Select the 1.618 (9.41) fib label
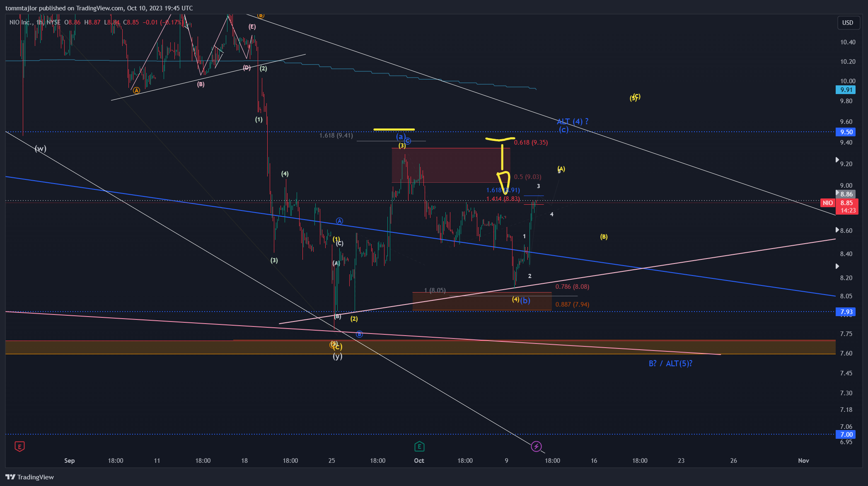Viewport: 868px width, 486px height. click(336, 135)
